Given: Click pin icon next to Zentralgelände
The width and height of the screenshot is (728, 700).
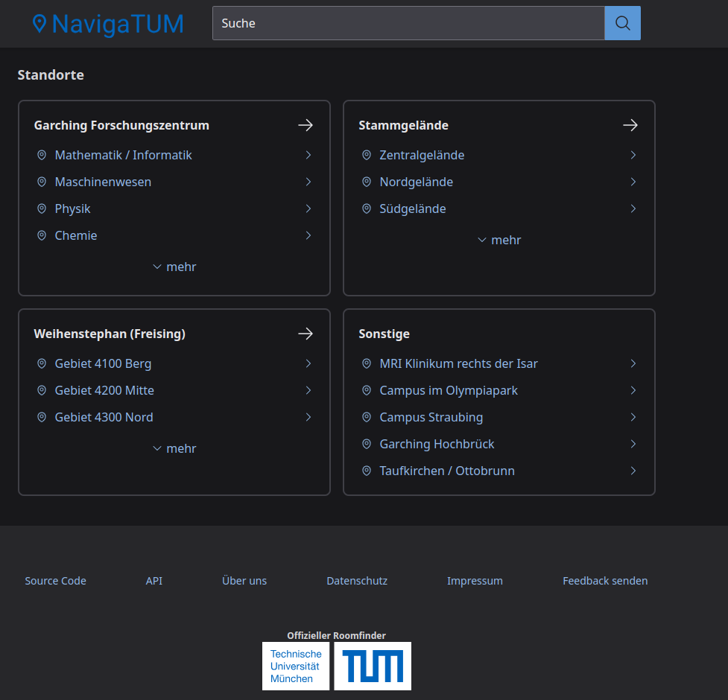Looking at the screenshot, I should pos(367,155).
